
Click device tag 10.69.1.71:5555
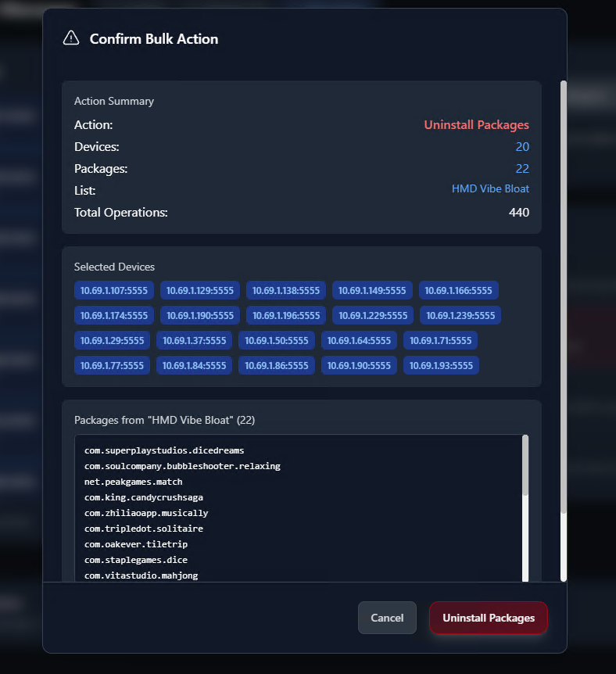pyautogui.click(x=440, y=341)
